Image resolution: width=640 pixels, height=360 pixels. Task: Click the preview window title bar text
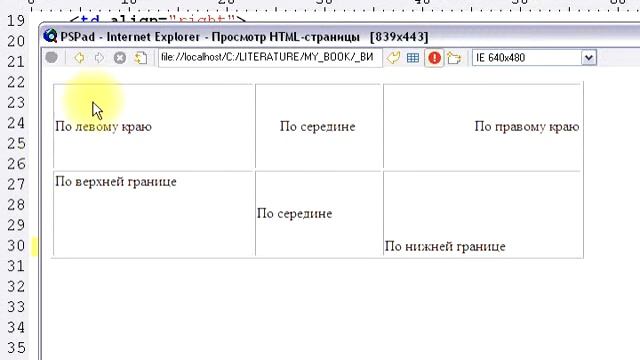point(244,37)
